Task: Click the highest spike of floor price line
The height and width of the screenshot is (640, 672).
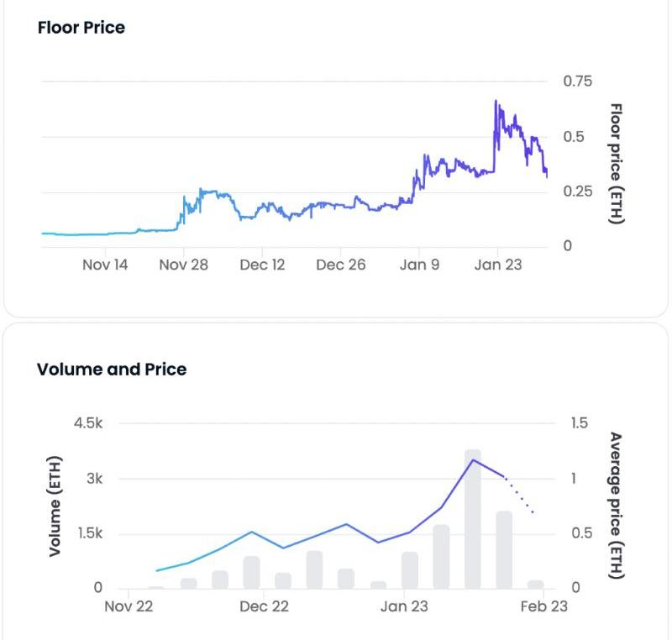Action: click(496, 102)
